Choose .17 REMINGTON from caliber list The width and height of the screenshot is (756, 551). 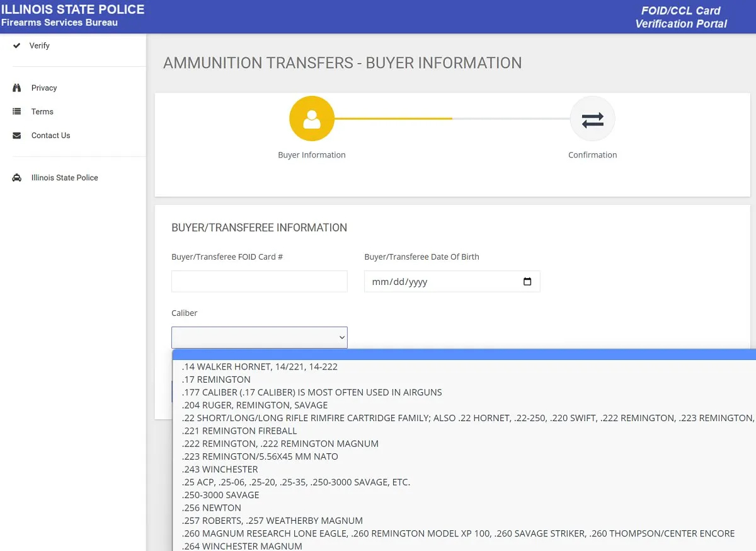[x=216, y=380]
